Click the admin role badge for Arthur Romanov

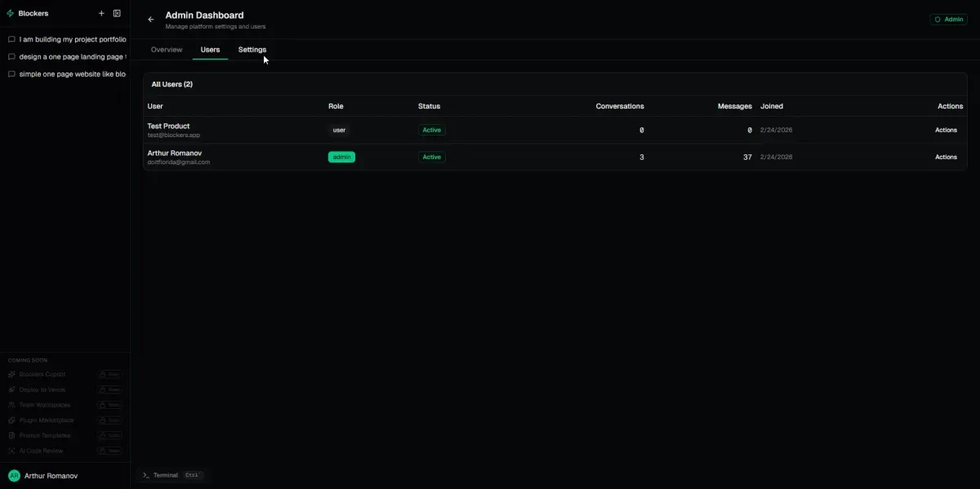pos(341,157)
